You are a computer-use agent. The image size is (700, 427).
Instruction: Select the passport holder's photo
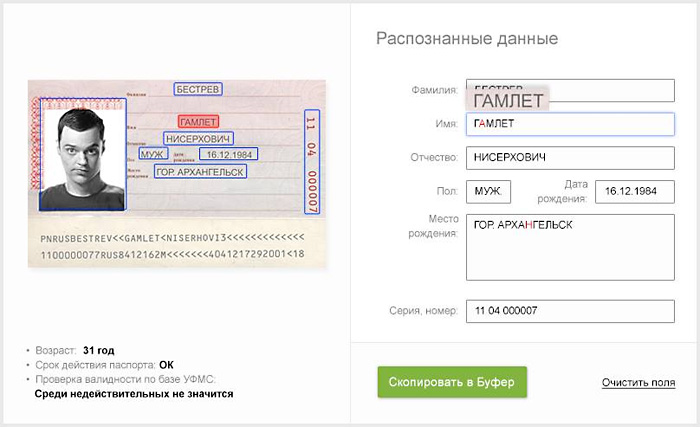pyautogui.click(x=82, y=154)
